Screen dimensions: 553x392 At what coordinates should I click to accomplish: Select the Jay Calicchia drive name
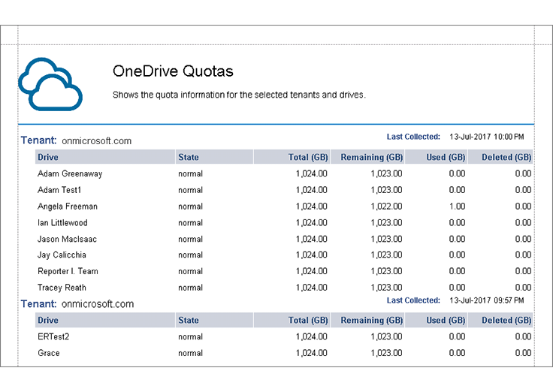click(x=62, y=255)
